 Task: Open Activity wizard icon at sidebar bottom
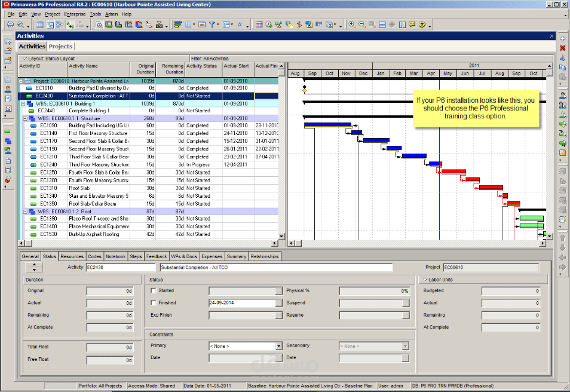(x=563, y=219)
